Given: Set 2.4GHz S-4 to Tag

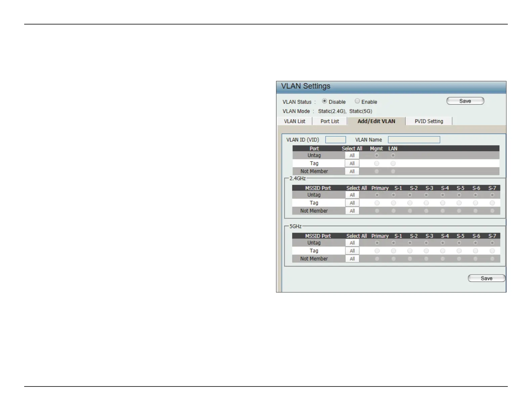Looking at the screenshot, I should click(443, 203).
